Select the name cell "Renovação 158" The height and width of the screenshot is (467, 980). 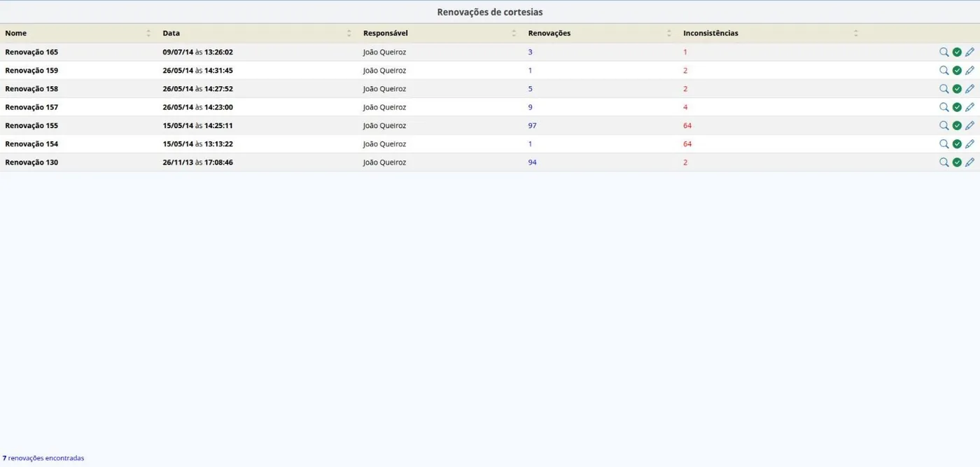point(31,89)
